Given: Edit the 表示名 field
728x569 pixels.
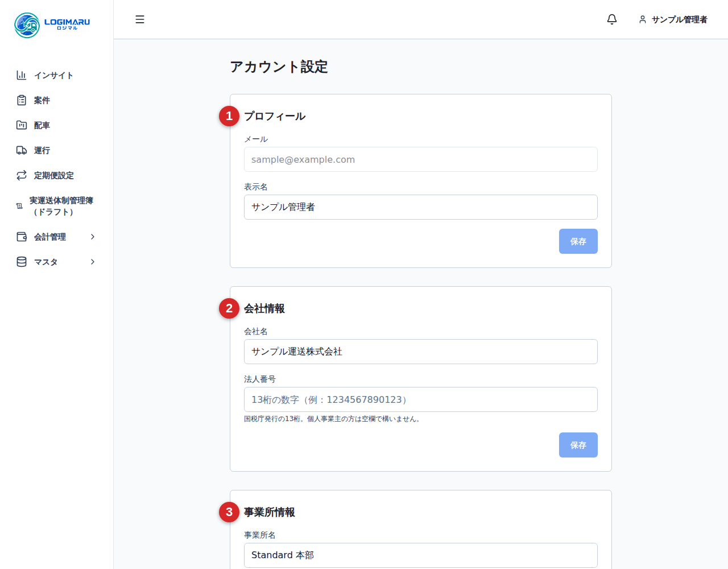Looking at the screenshot, I should coord(421,207).
